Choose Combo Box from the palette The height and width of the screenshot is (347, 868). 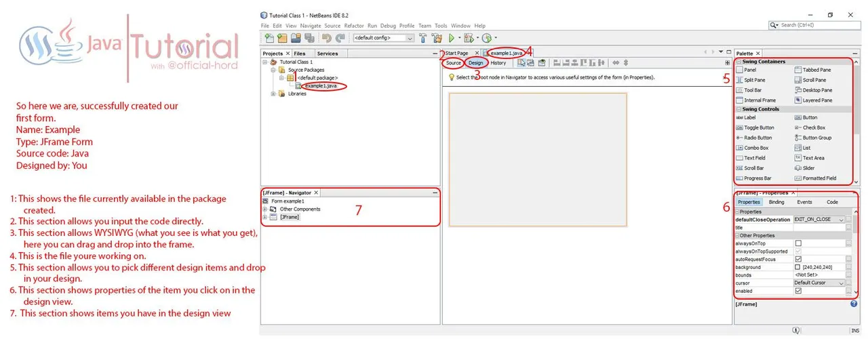pos(752,148)
